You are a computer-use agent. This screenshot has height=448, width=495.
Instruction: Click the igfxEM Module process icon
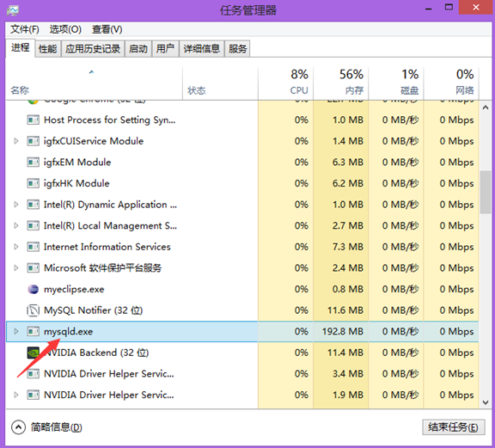[x=34, y=163]
